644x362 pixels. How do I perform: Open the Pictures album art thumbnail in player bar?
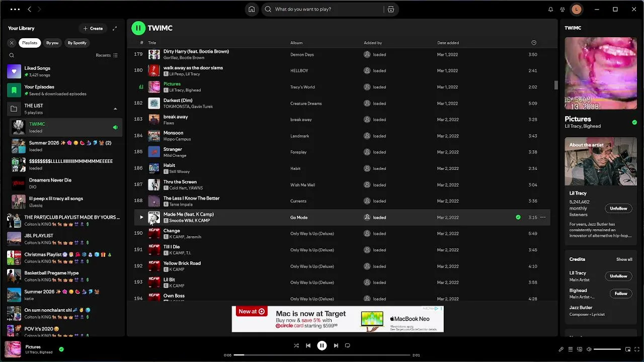tap(13, 349)
